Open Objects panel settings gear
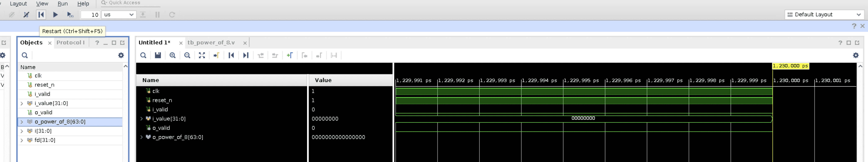868x162 pixels. [121, 55]
